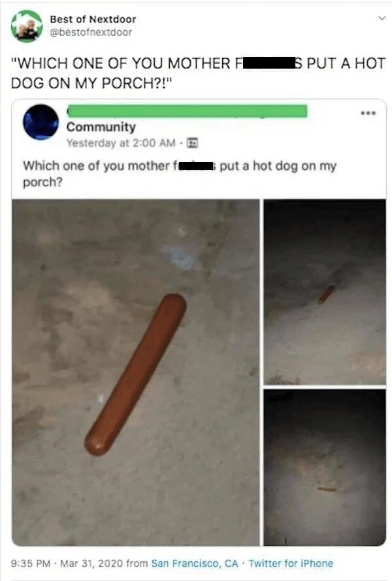
Task: Click the @bestofnextdoor handle
Action: pos(91,33)
